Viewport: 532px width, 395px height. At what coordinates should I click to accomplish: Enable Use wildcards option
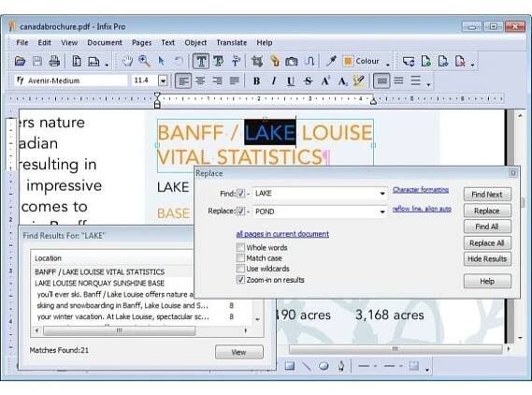coord(240,269)
